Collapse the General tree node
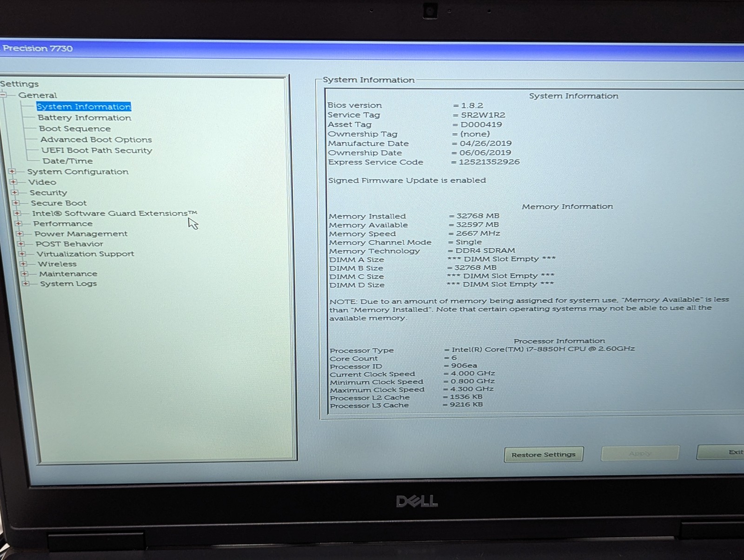 point(3,95)
